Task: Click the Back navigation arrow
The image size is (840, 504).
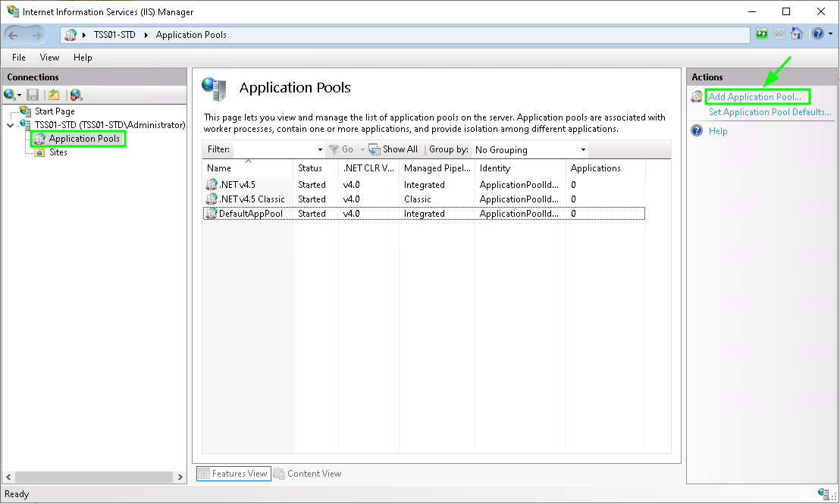Action: pos(14,36)
